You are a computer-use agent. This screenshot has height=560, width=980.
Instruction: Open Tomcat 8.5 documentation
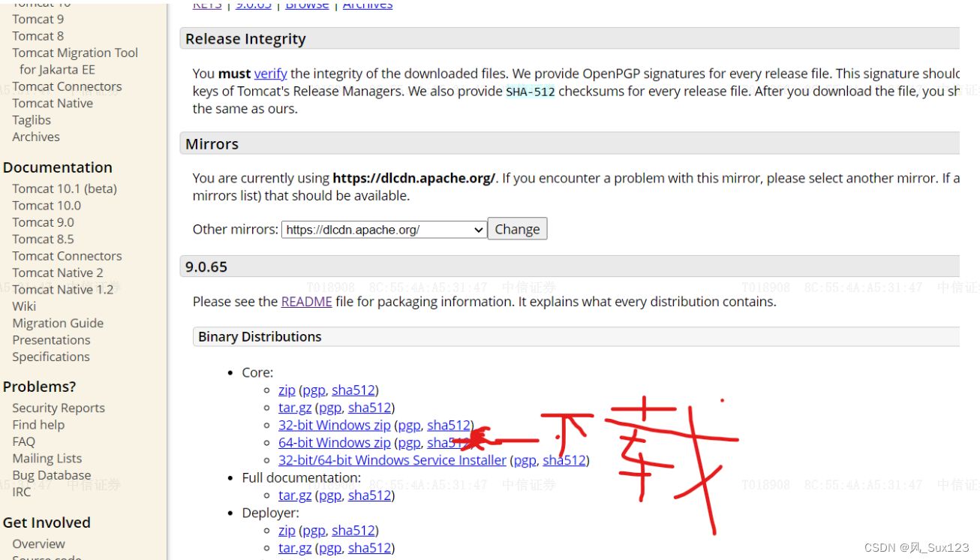coord(44,239)
